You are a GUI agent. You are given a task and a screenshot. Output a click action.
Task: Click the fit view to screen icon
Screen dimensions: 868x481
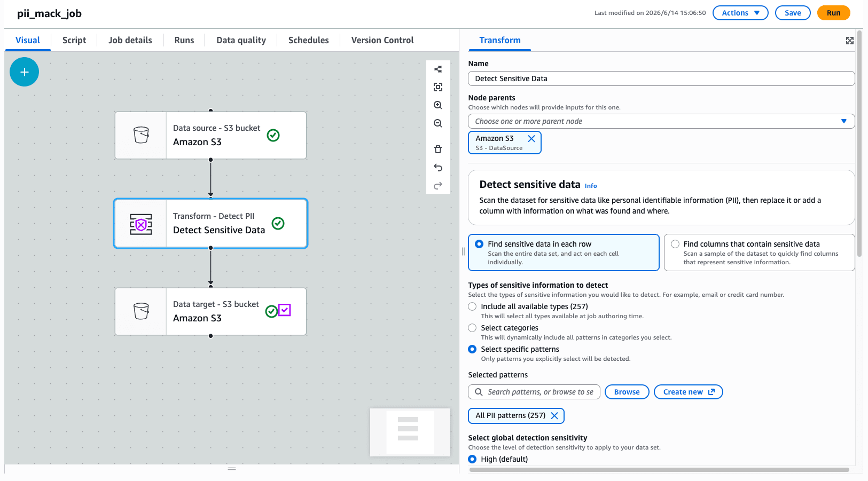pos(438,87)
